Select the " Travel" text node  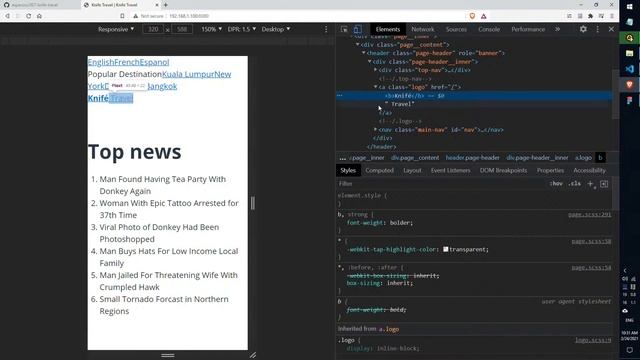click(x=400, y=104)
